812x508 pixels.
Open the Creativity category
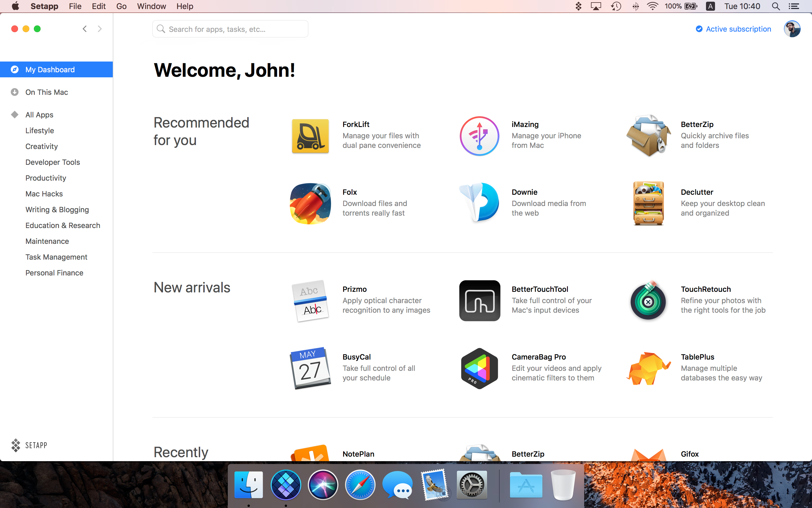(x=42, y=146)
